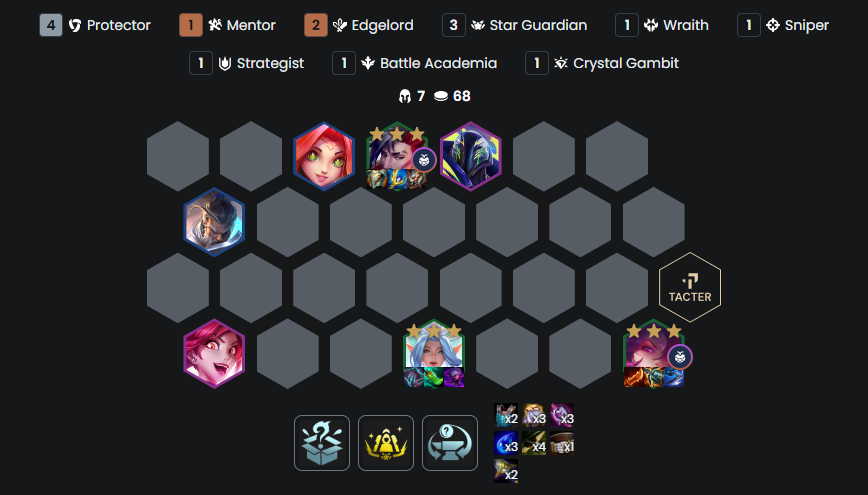
Task: Click the Tear of the Goddess x3 item
Action: pyautogui.click(x=506, y=444)
